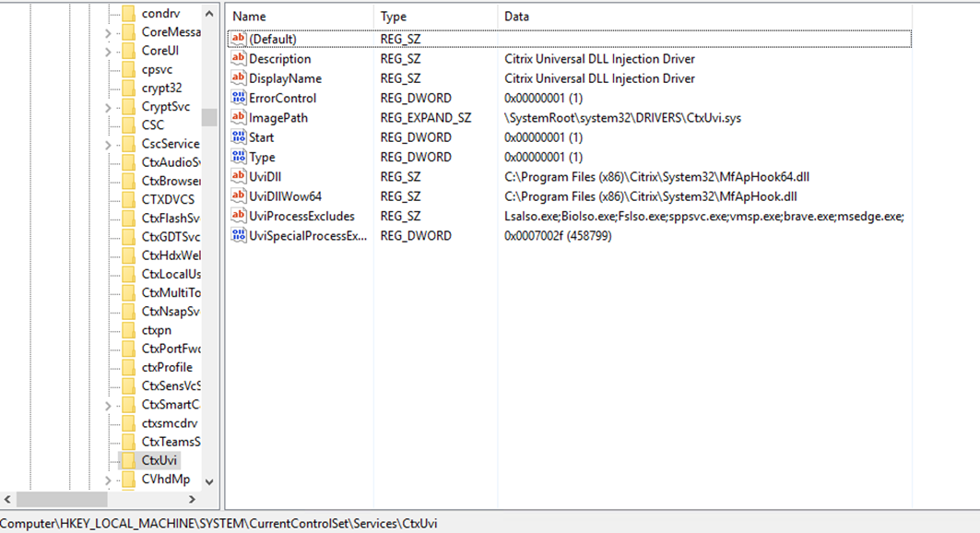Click the tree pane scroll right arrow

(x=192, y=499)
